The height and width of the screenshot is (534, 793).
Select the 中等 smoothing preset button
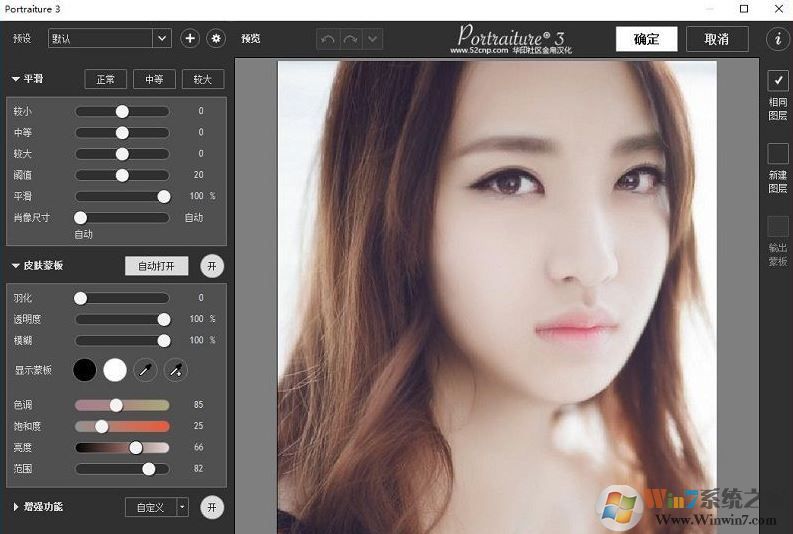154,79
